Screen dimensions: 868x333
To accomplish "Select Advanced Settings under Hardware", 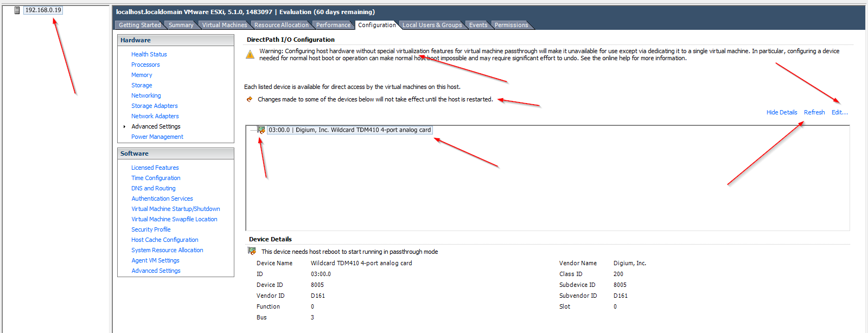I will [156, 126].
